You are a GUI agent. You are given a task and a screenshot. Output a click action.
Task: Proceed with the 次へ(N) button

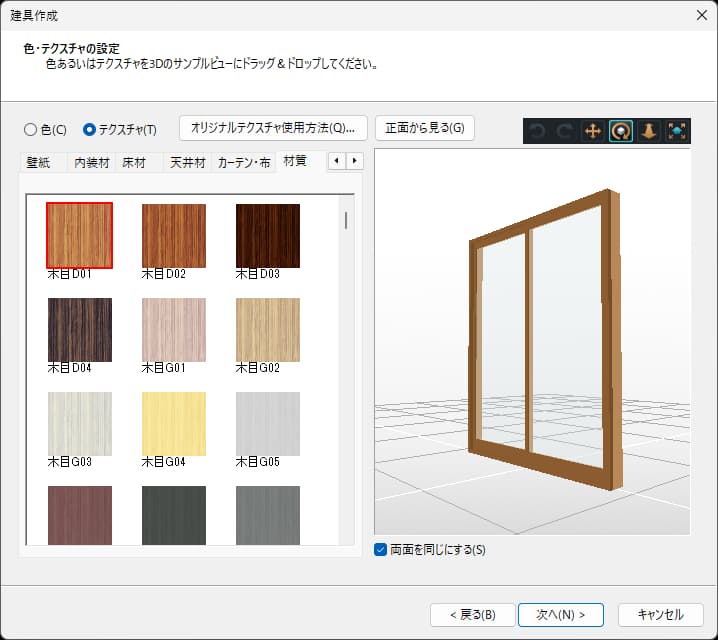point(560,614)
